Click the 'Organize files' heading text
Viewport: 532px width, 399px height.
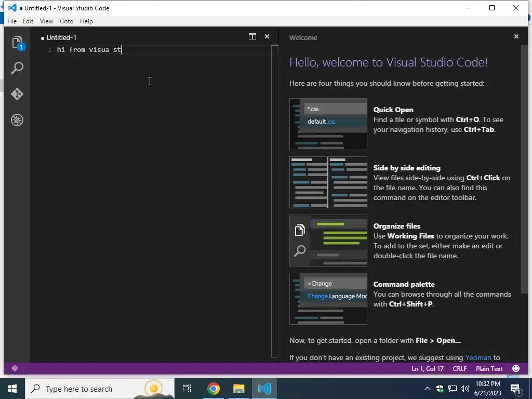pos(396,226)
